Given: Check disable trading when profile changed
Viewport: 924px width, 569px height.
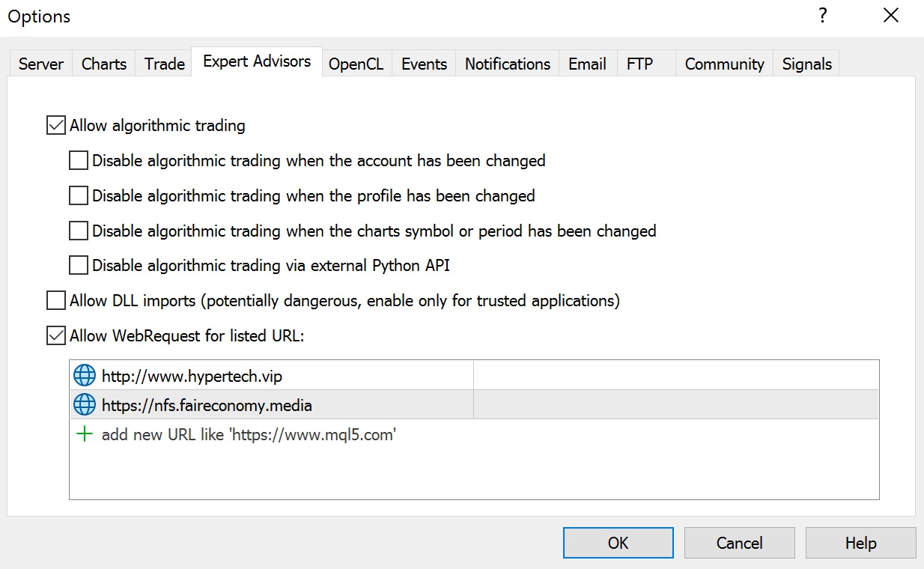Looking at the screenshot, I should (79, 196).
